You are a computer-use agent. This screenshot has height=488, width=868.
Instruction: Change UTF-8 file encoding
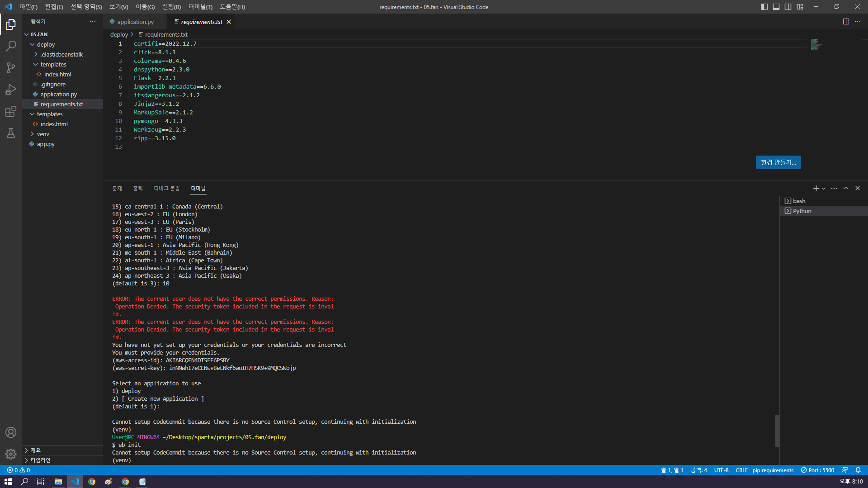[721, 470]
